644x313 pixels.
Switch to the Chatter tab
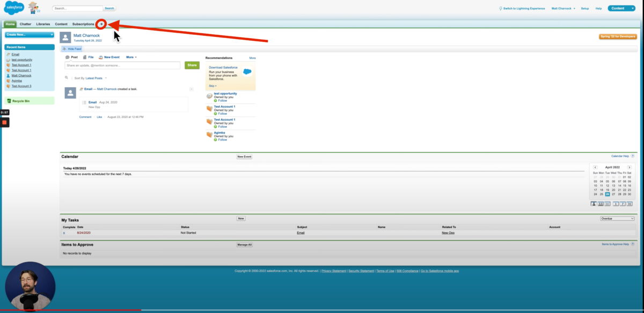[x=25, y=24]
